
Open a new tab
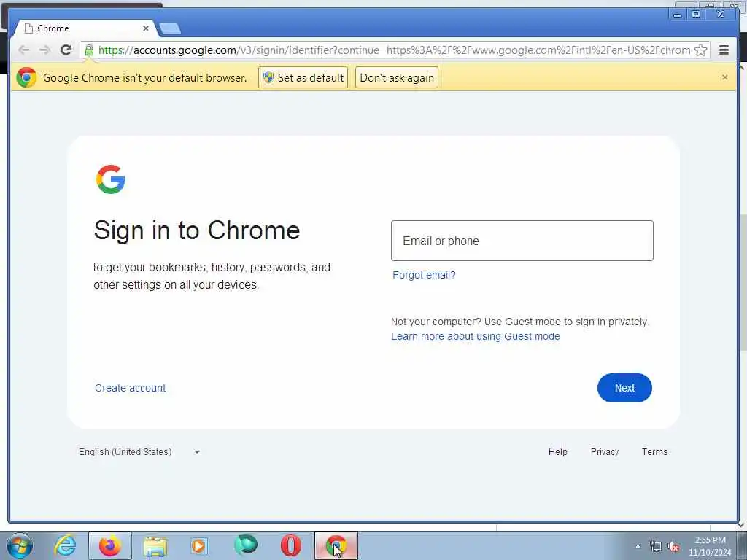pos(170,28)
